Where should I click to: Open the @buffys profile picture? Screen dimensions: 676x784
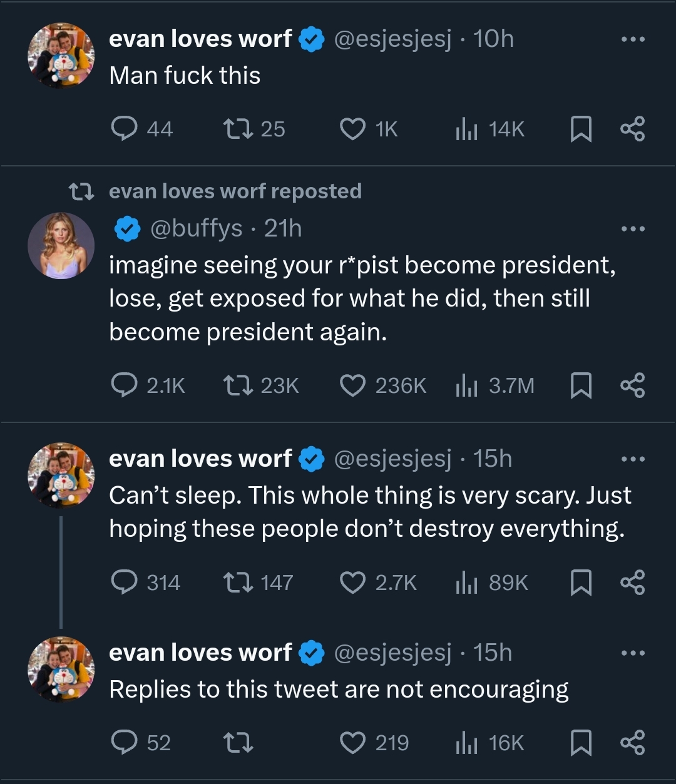point(61,245)
